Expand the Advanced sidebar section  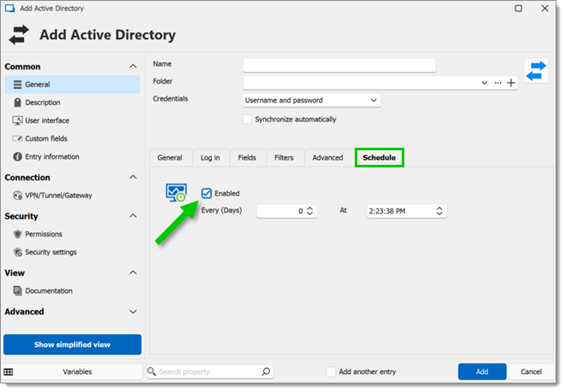[x=133, y=312]
